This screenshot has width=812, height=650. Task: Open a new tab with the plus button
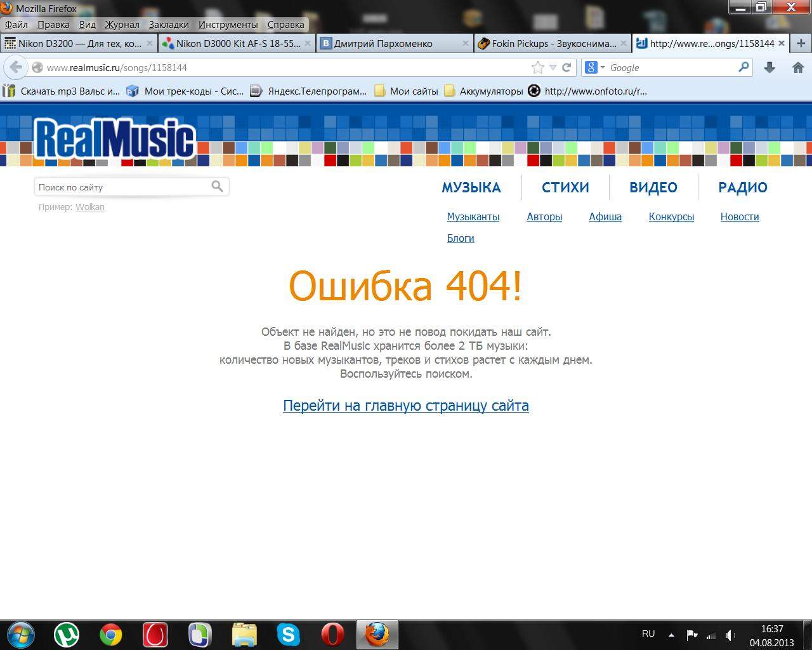pos(801,43)
